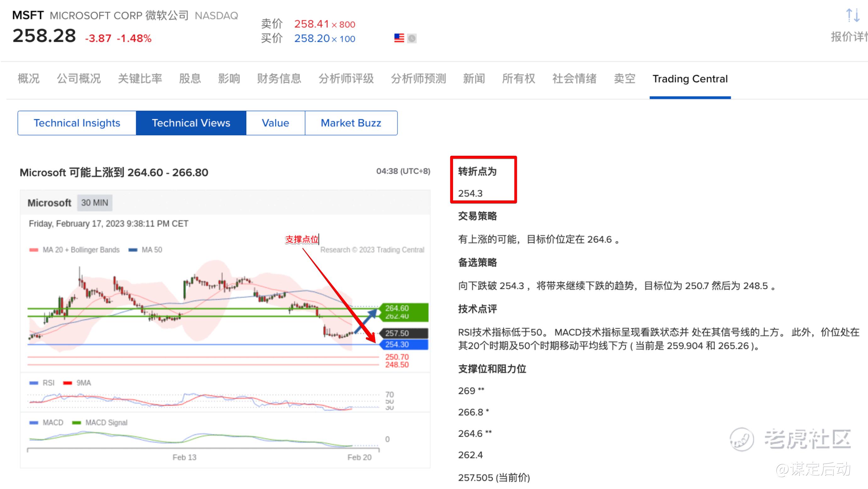Click the pivot value 254.3

(470, 193)
